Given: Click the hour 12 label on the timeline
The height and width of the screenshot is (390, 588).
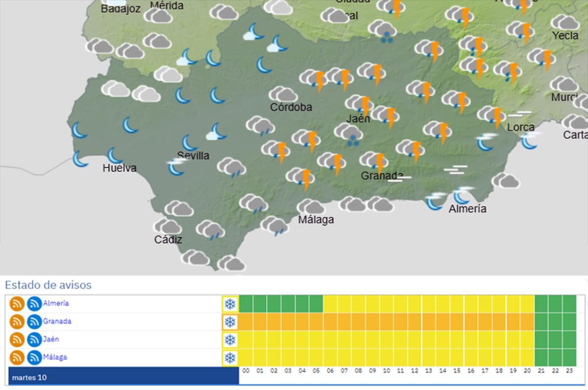Looking at the screenshot, I should (x=414, y=372).
